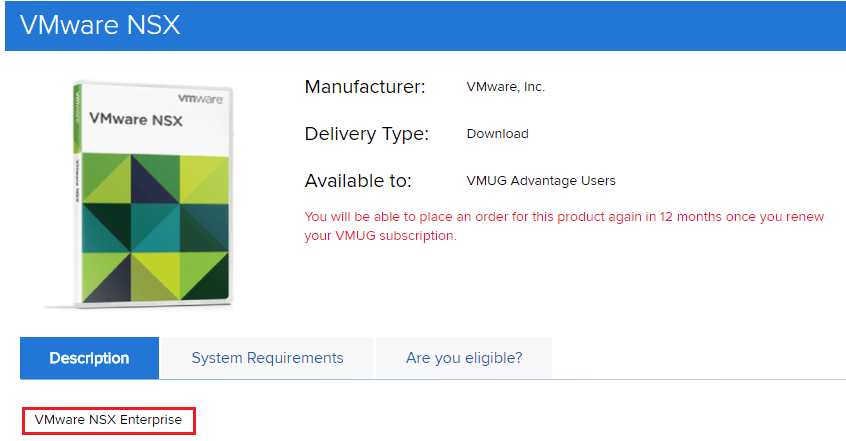Click the empty tab strip right of Are you eligible?
This screenshot has height=441, width=846.
pyautogui.click(x=700, y=358)
